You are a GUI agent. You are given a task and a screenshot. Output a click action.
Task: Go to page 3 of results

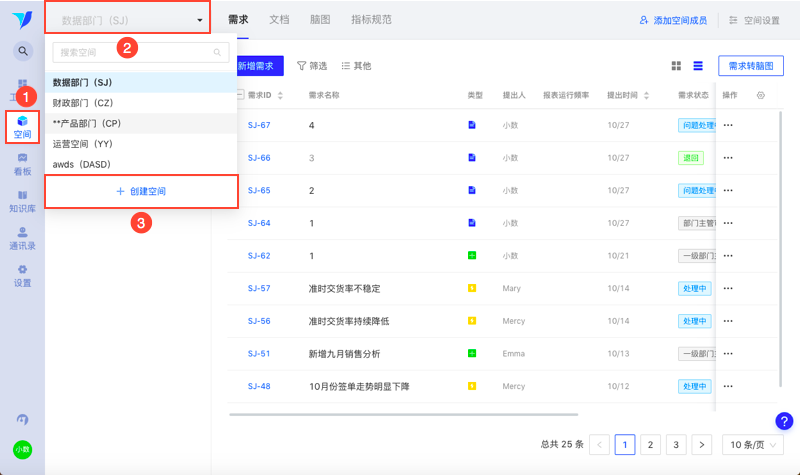(676, 445)
